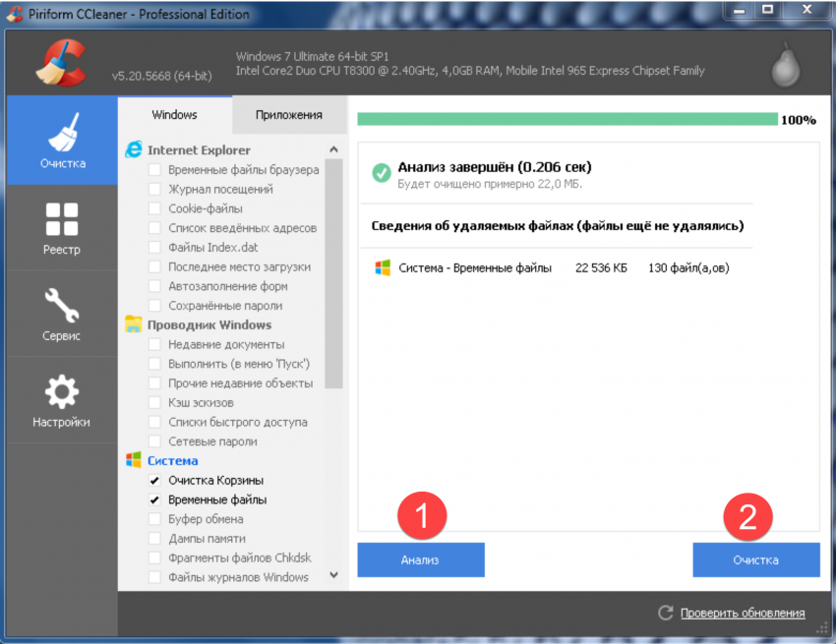This screenshot has height=644, width=836.
Task: Enable Файлы Index.dat checkbox
Action: point(154,248)
